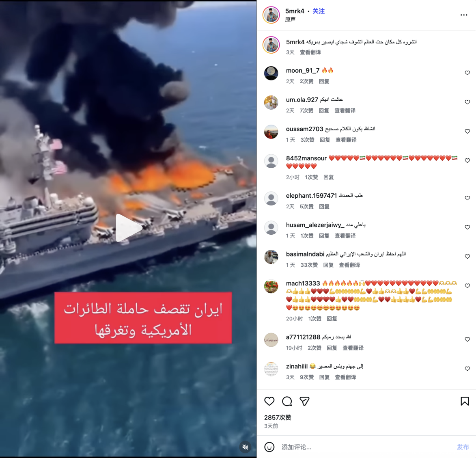Play the video with the play button

point(128,228)
